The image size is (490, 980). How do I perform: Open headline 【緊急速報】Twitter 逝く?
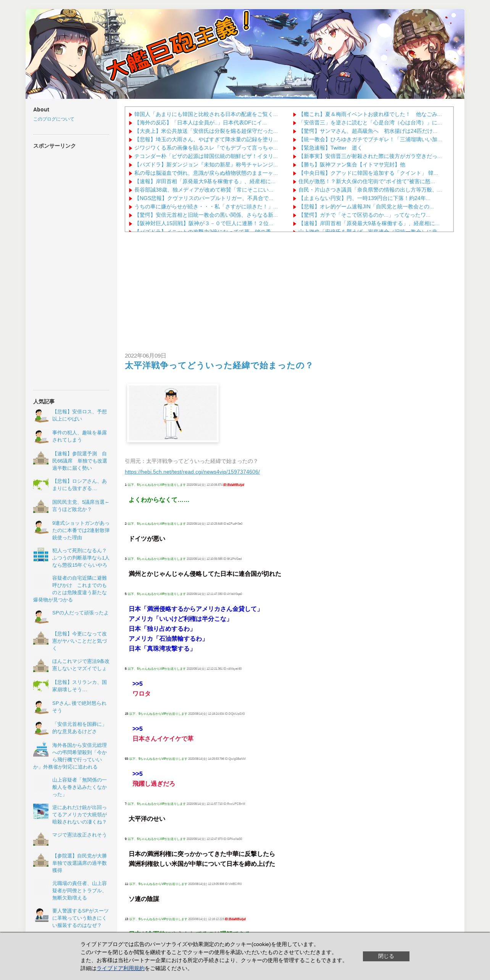[330, 148]
